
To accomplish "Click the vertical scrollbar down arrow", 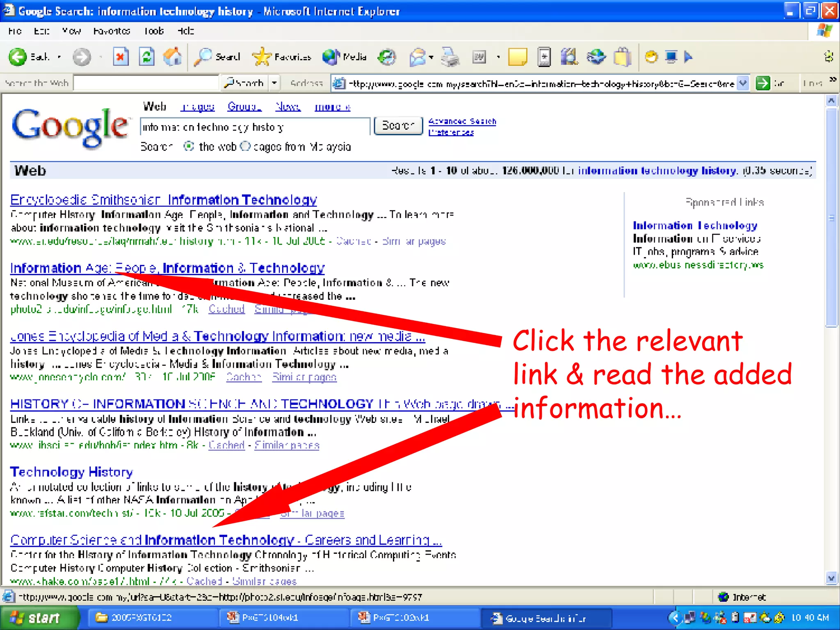I will click(x=831, y=579).
